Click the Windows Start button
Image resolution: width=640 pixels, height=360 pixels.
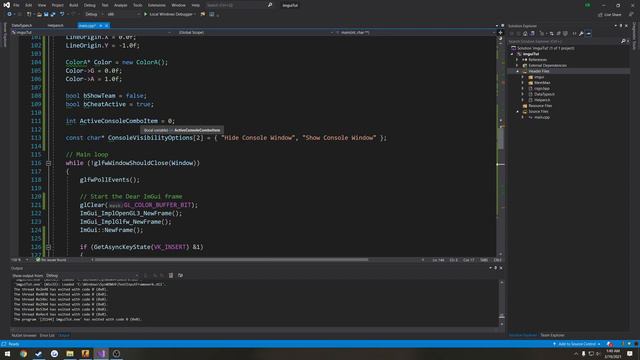click(x=7, y=353)
